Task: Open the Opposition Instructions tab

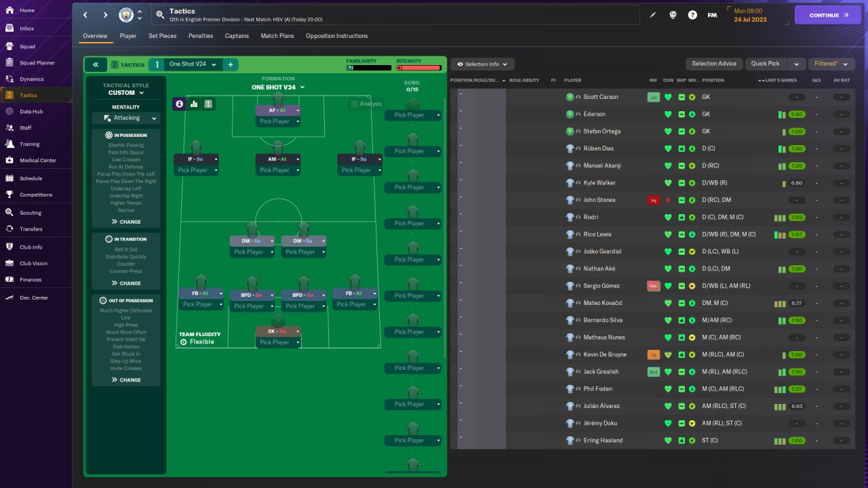Action: point(337,36)
